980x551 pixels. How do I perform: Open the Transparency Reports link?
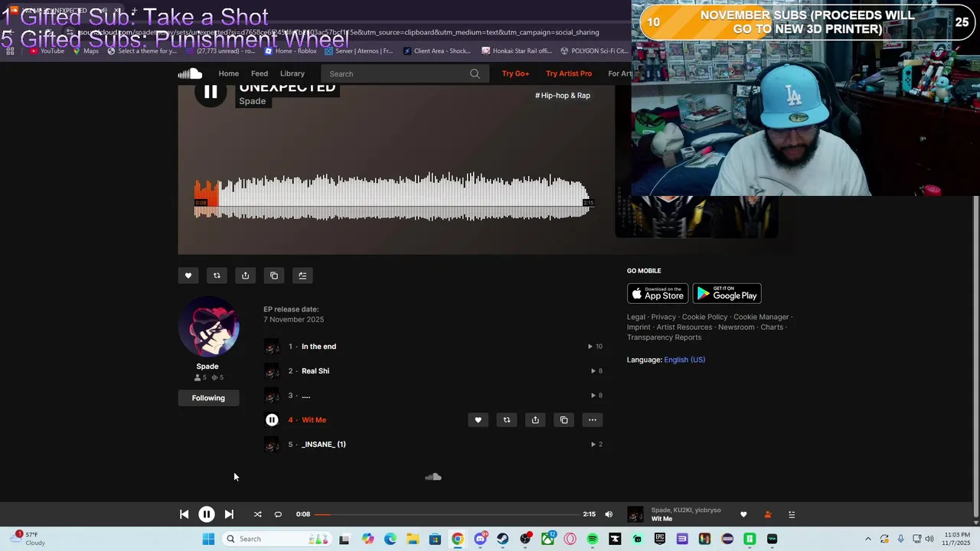(664, 337)
